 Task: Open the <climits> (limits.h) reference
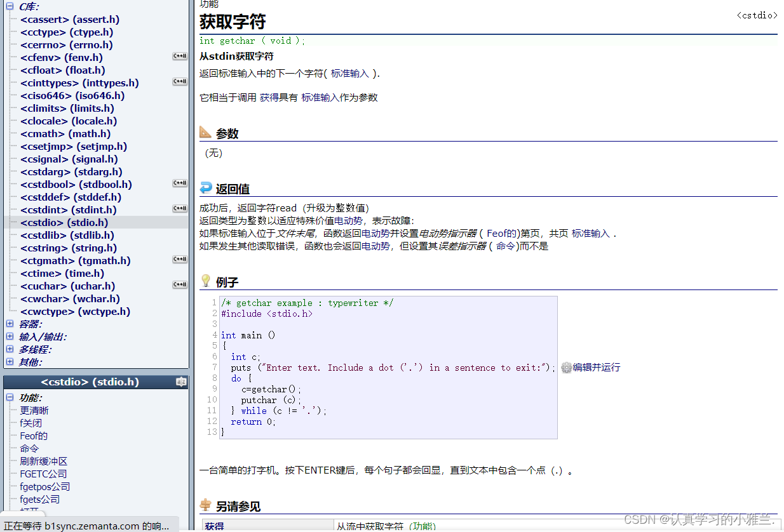67,109
